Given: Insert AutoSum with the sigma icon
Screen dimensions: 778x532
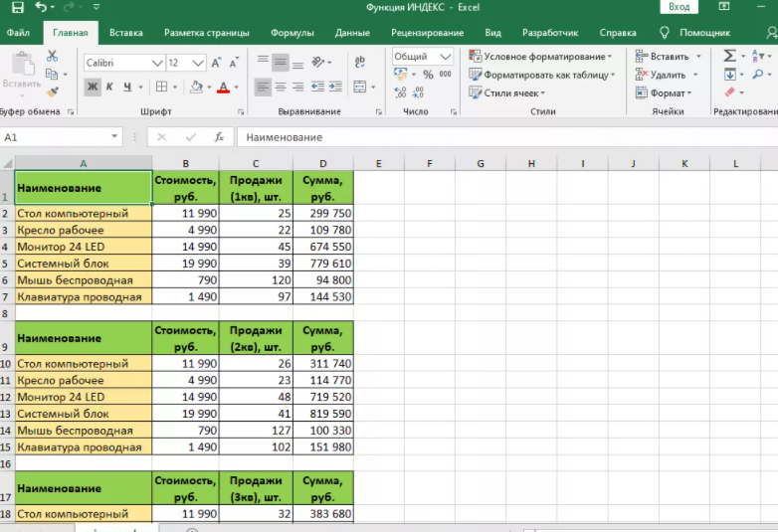Looking at the screenshot, I should [729, 56].
